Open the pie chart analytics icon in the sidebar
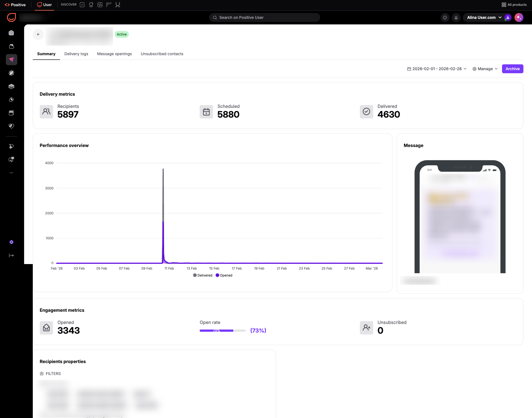The width and height of the screenshot is (532, 418). [11, 100]
